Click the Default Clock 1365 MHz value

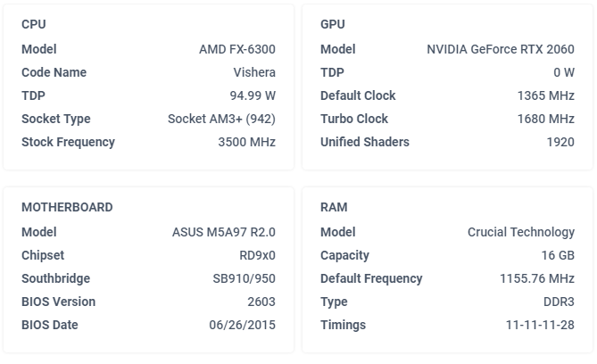pyautogui.click(x=545, y=95)
